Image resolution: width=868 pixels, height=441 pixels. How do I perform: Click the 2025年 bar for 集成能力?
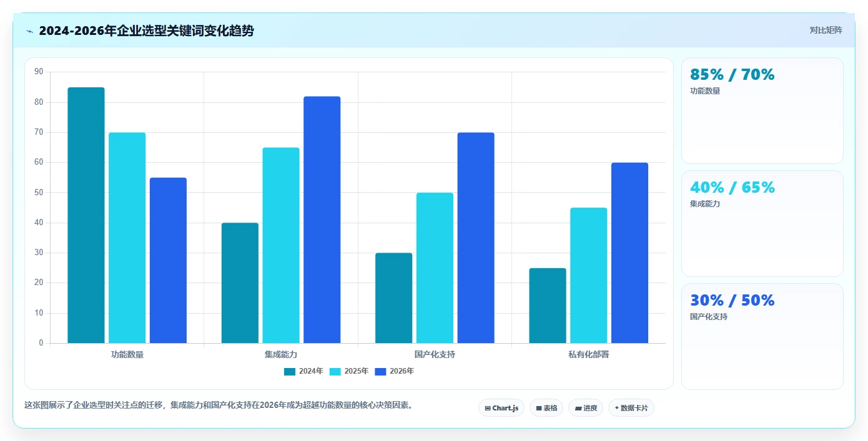(x=281, y=245)
